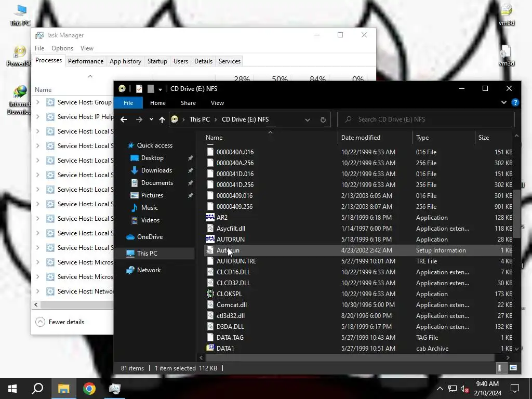The width and height of the screenshot is (532, 399).
Task: Open Share ribbon tab
Action: tap(188, 103)
